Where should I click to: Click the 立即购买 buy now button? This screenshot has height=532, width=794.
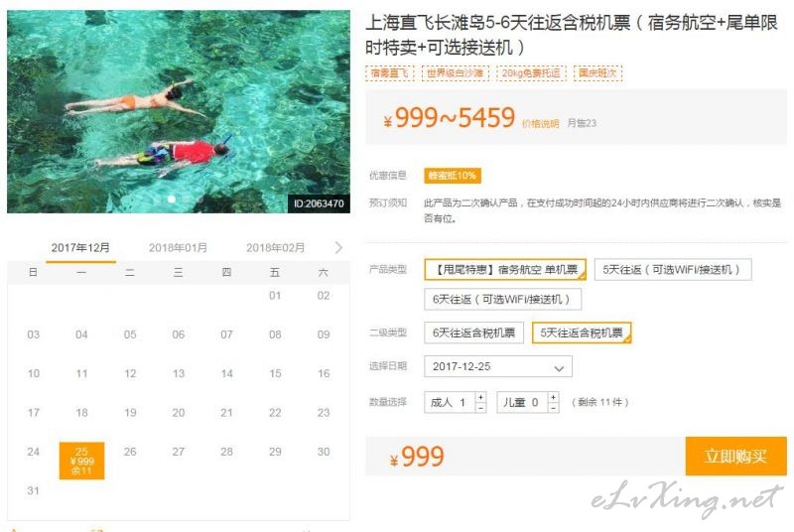pyautogui.click(x=735, y=457)
